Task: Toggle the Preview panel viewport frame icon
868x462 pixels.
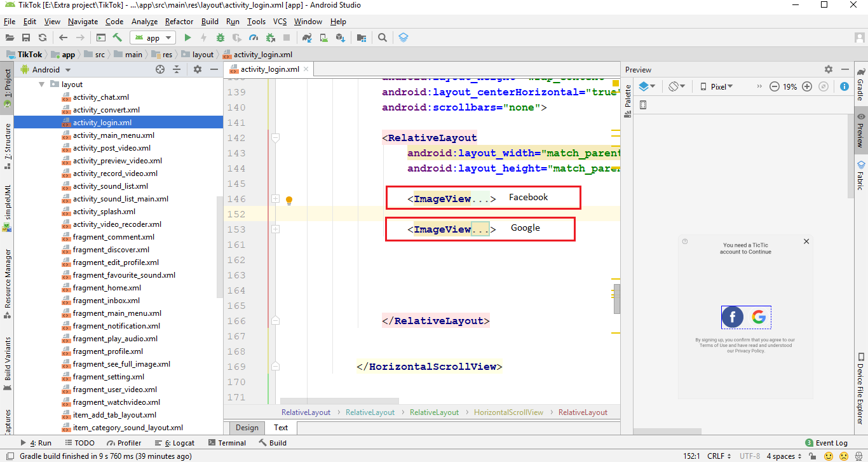Action: pos(642,105)
